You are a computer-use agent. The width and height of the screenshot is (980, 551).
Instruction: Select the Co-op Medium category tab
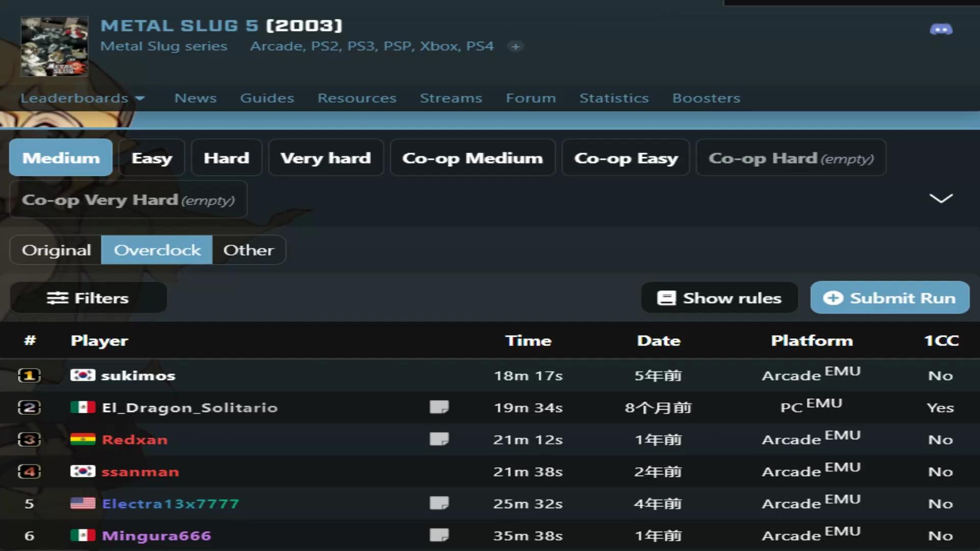pyautogui.click(x=473, y=158)
